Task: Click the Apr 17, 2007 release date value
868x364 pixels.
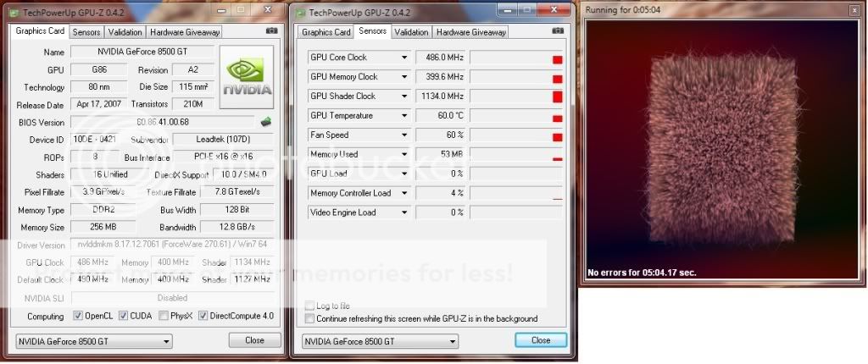Action: click(x=99, y=105)
